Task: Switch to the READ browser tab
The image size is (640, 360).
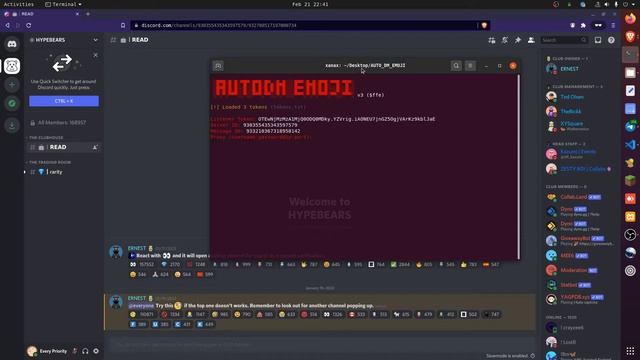Action: [41, 14]
